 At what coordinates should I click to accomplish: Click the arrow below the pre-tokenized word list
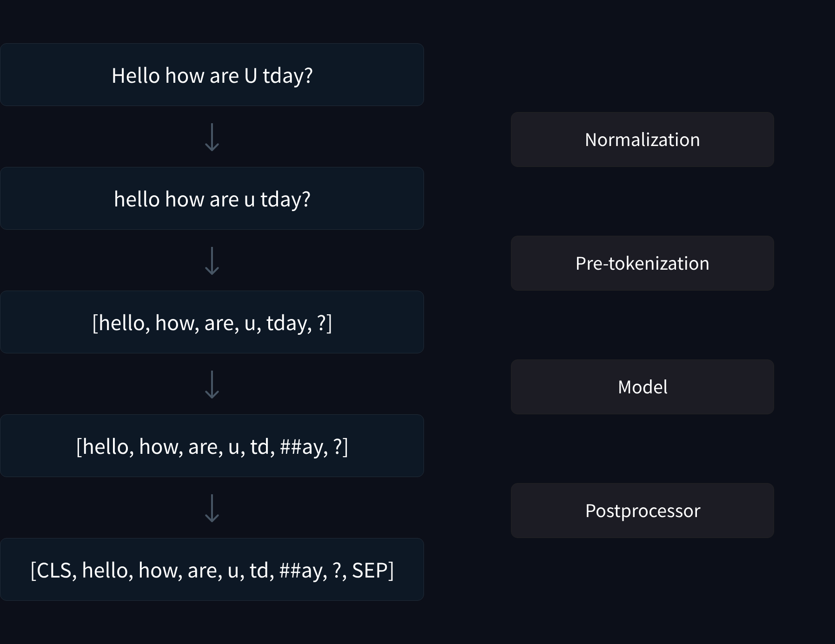pyautogui.click(x=212, y=385)
